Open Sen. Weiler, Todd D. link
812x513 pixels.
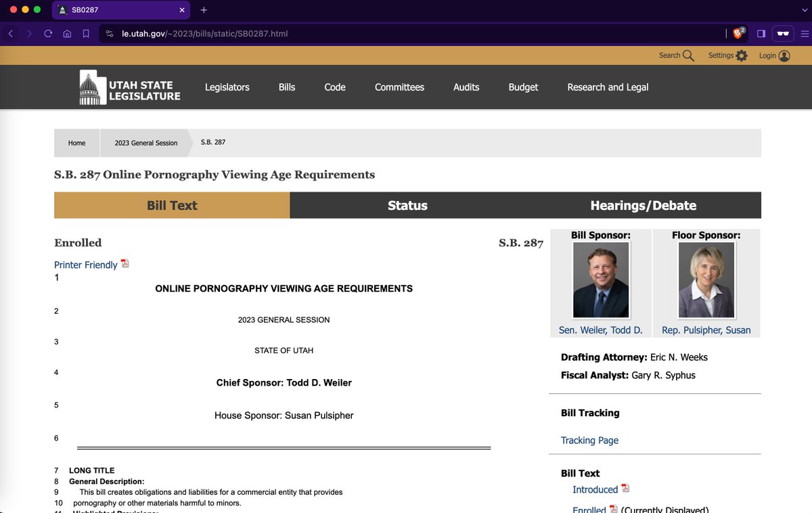(601, 330)
